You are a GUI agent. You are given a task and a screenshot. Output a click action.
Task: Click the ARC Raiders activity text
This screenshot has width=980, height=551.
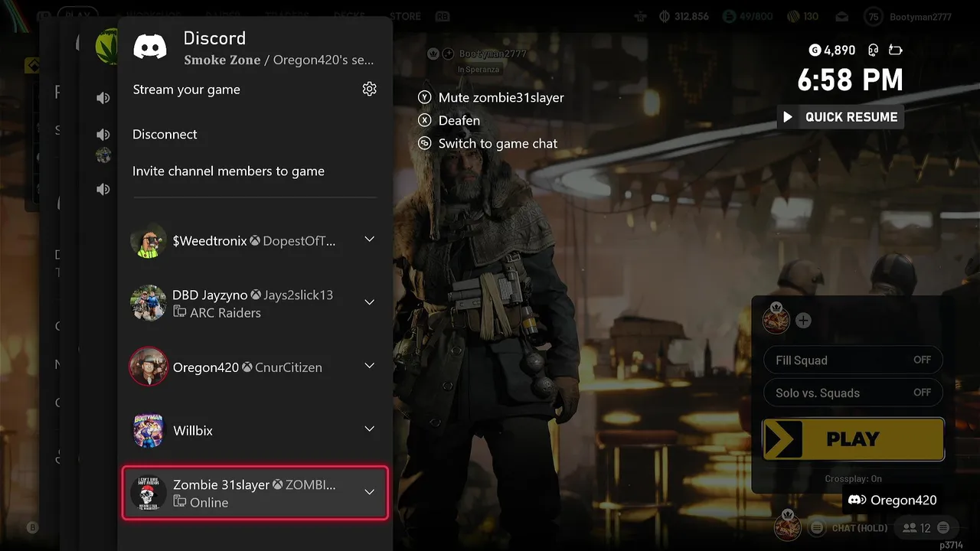[x=225, y=313]
